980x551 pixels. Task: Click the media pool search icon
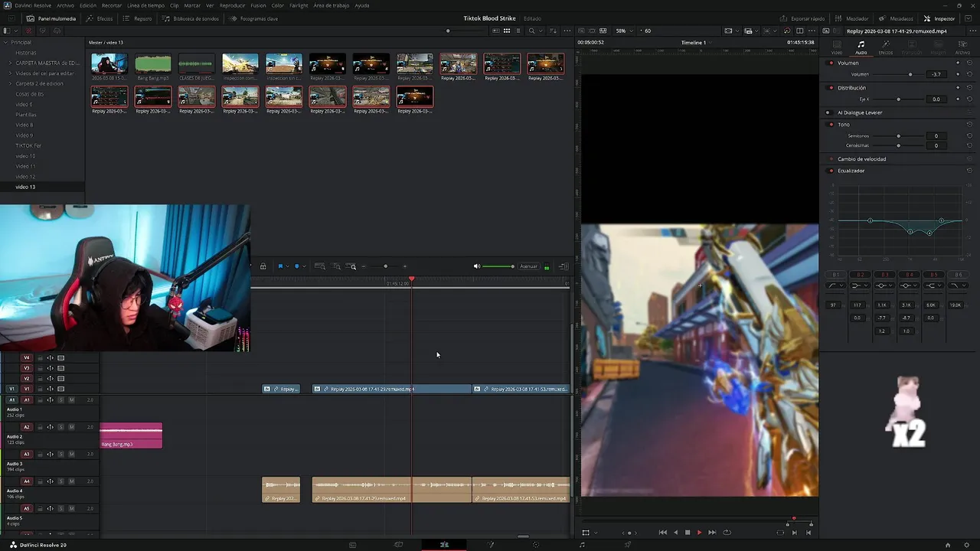(x=531, y=31)
